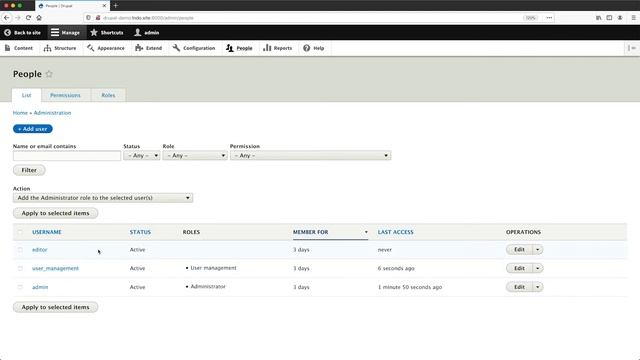
Task: Toggle toolbar orientation icon at far right
Action: click(x=631, y=48)
